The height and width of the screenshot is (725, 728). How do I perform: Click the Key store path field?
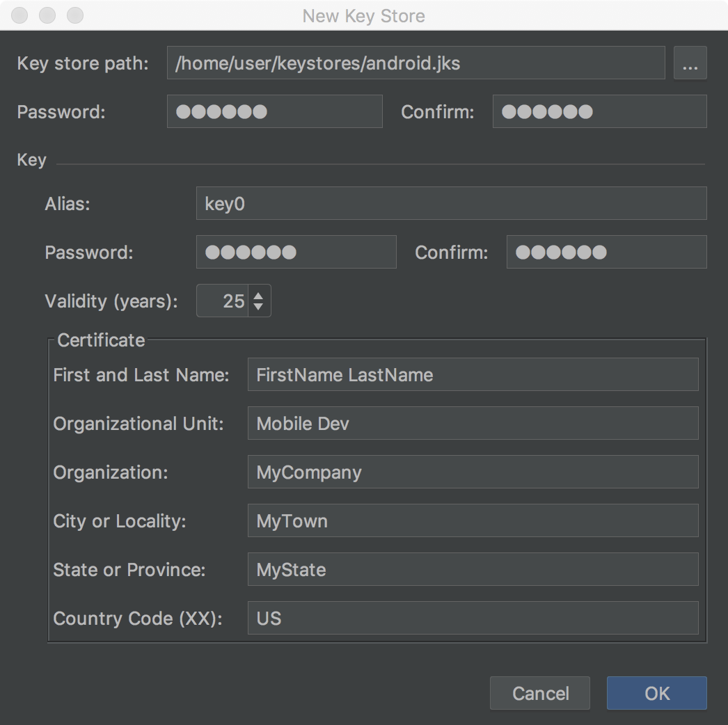point(416,63)
